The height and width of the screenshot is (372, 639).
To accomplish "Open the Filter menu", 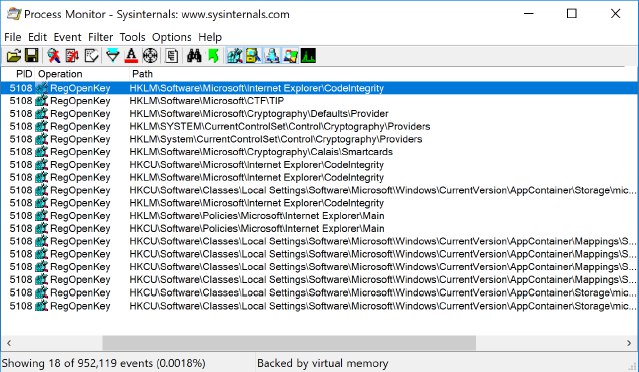I will [x=100, y=37].
